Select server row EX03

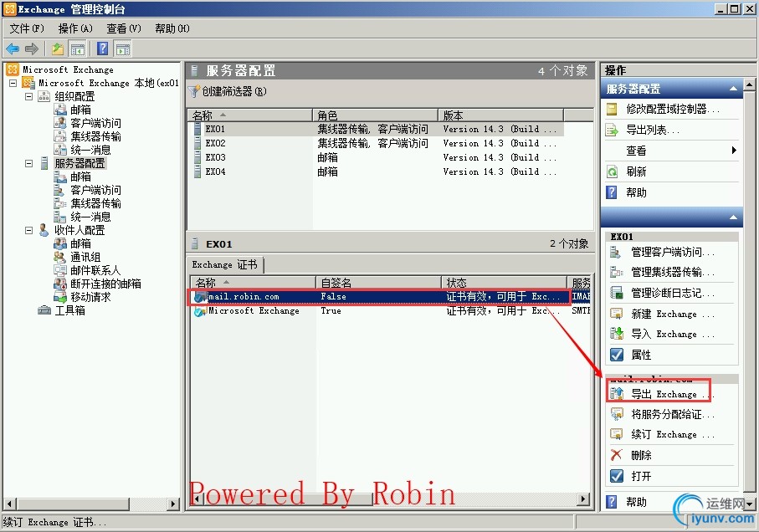coord(376,157)
